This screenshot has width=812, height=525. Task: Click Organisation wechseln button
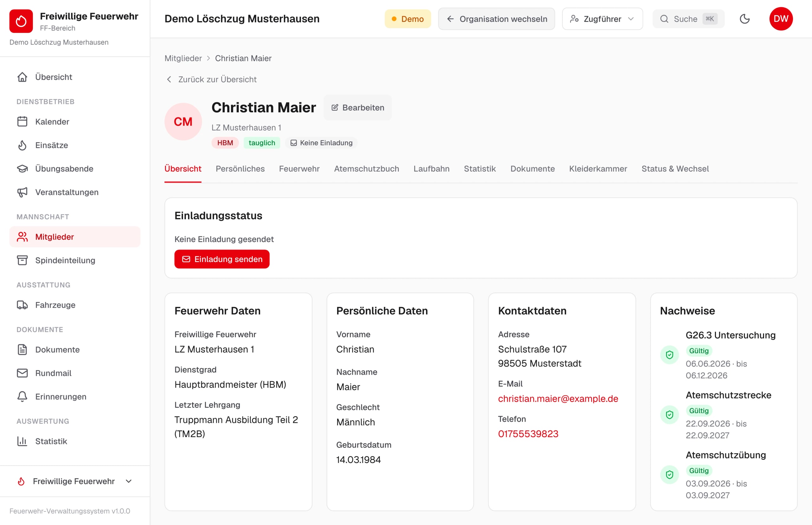click(496, 19)
